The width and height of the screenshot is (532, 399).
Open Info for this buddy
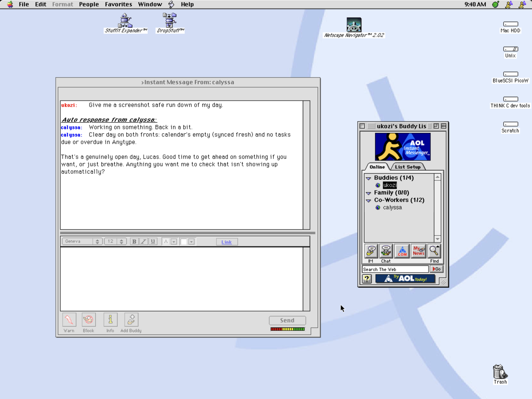110,320
